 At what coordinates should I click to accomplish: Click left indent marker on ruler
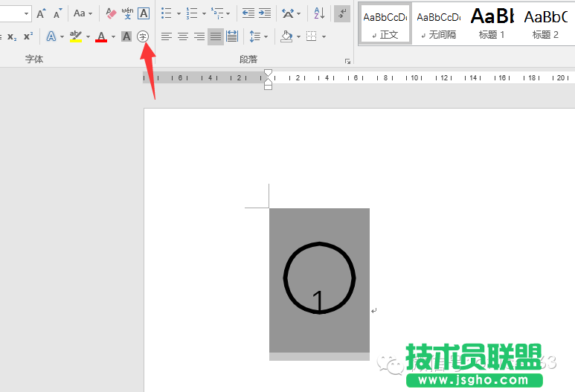[x=268, y=87]
